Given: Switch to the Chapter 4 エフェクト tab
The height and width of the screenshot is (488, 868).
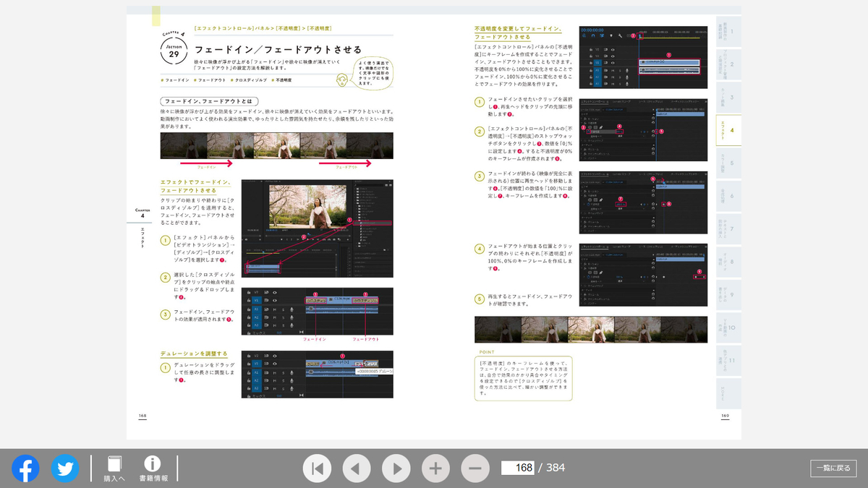Looking at the screenshot, I should click(728, 131).
